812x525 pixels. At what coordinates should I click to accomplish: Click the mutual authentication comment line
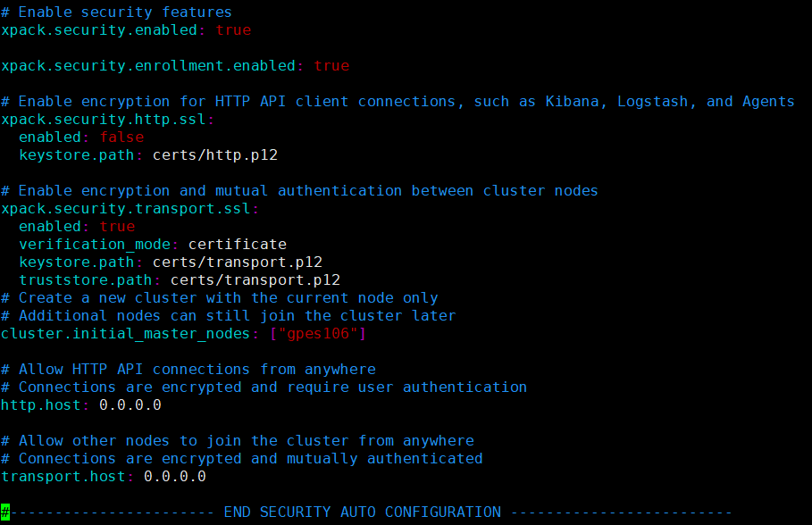click(299, 190)
